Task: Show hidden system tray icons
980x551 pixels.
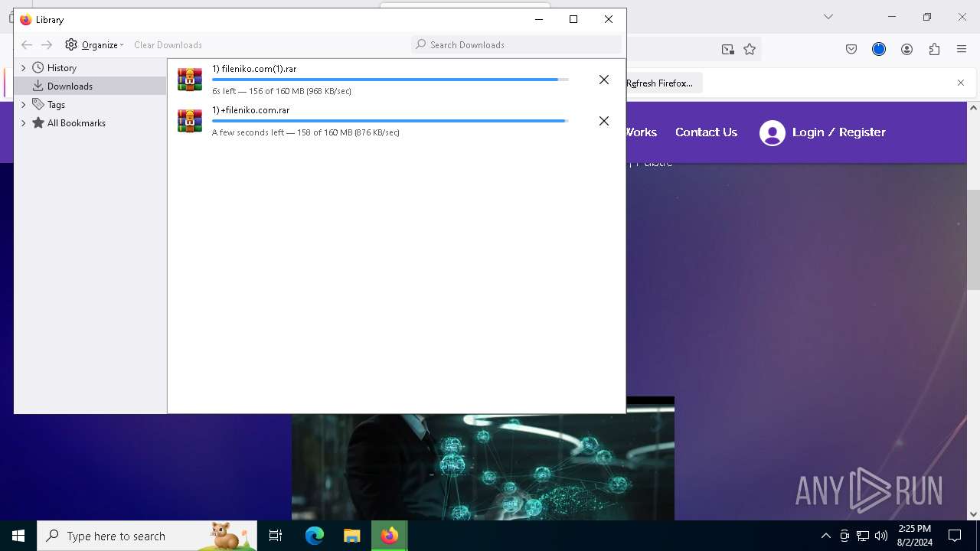Action: click(x=825, y=536)
